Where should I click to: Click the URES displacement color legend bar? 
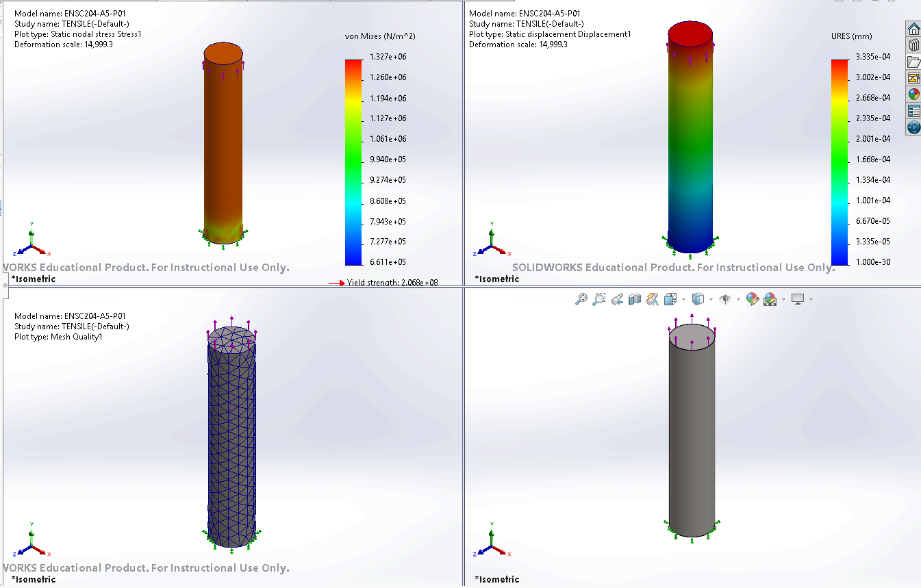(840, 162)
